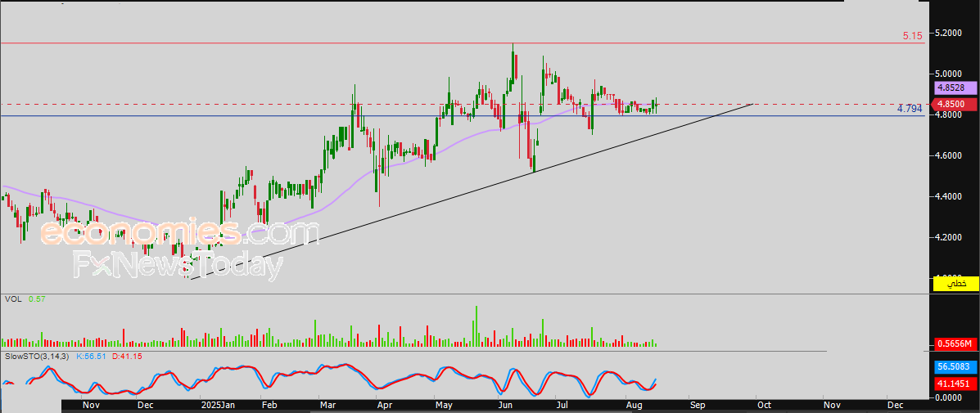Viewport: 980px width, 413px height.
Task: Click the Dec marker at far right
Action: pos(894,404)
